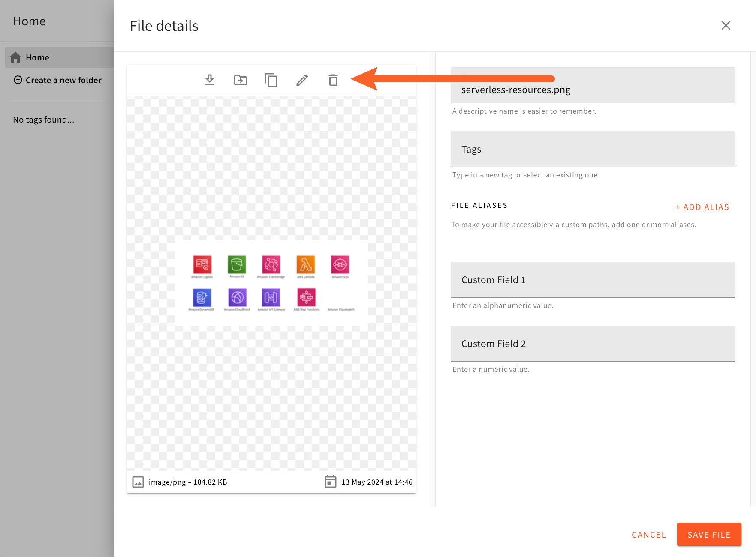756x557 pixels.
Task: Edit the file name field
Action: click(593, 89)
